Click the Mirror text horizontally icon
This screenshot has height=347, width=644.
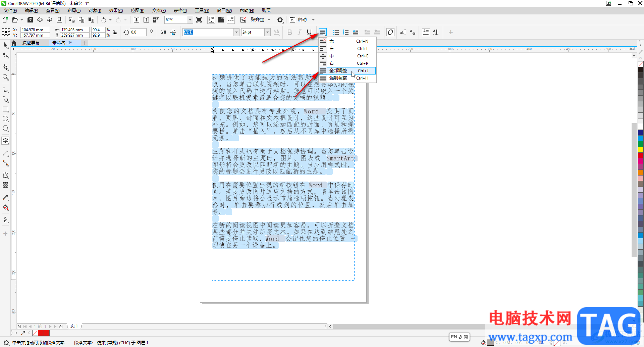pos(163,32)
